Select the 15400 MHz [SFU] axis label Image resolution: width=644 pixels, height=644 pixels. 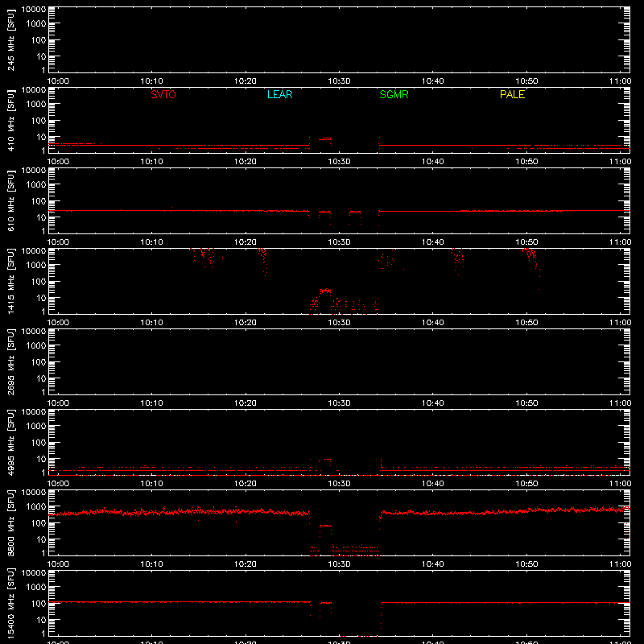coord(10,603)
